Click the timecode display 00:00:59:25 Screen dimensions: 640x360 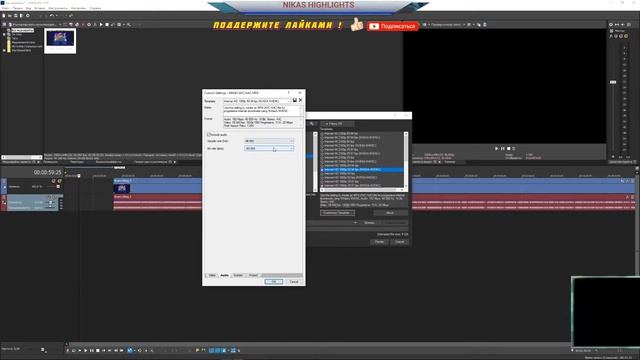47,173
